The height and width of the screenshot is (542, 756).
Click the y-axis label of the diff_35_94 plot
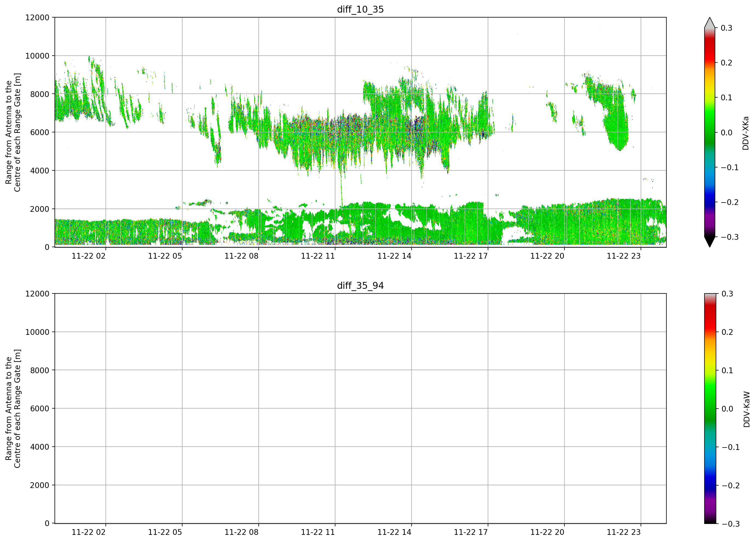pos(13,409)
